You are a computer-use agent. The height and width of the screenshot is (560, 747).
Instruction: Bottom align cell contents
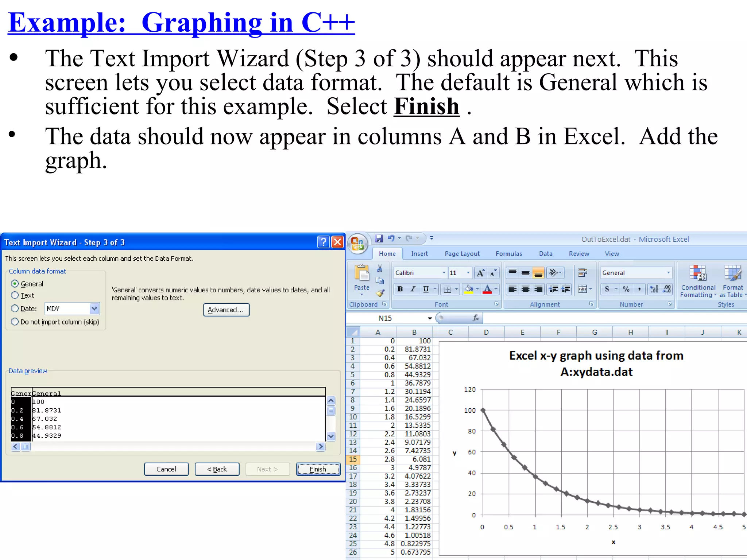[538, 272]
